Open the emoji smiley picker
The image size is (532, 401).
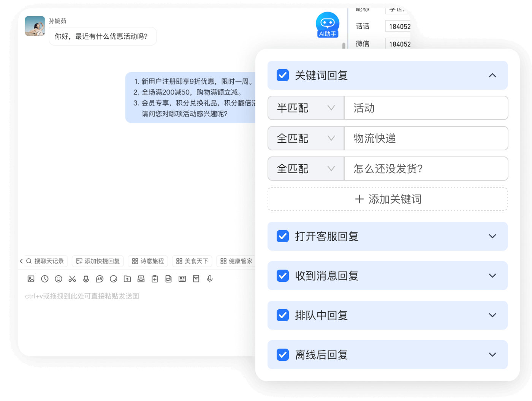coord(59,279)
